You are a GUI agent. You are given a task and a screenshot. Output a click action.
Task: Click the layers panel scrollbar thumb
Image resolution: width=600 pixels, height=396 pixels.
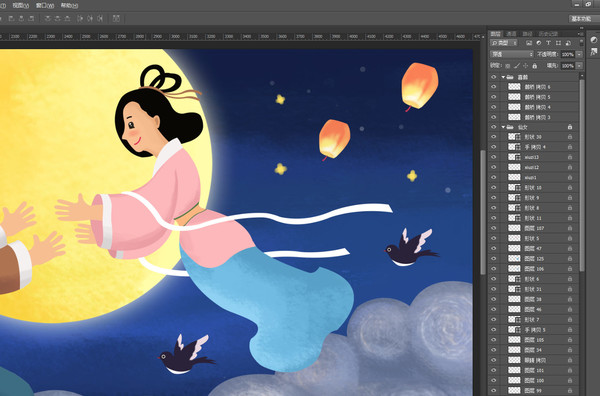tap(582, 175)
